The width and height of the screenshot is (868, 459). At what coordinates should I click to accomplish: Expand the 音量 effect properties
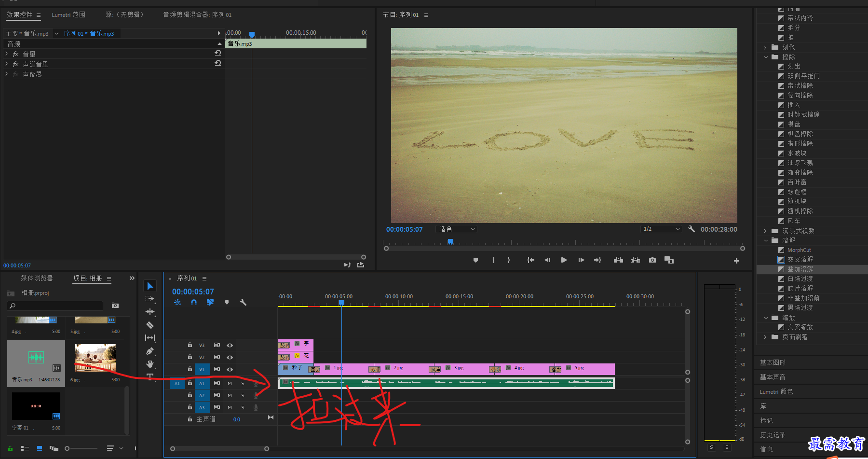[x=7, y=54]
